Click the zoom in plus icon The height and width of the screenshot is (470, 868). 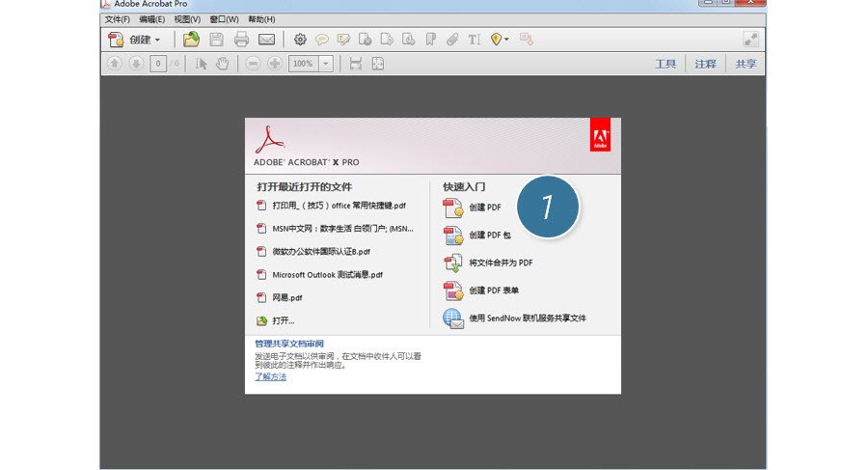(x=275, y=64)
